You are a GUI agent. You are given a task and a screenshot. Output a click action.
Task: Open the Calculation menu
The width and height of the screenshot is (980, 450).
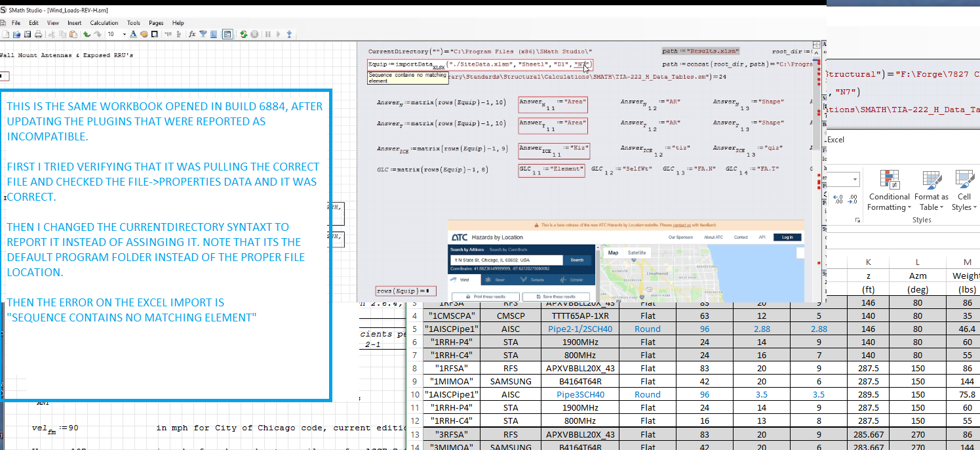(x=104, y=23)
